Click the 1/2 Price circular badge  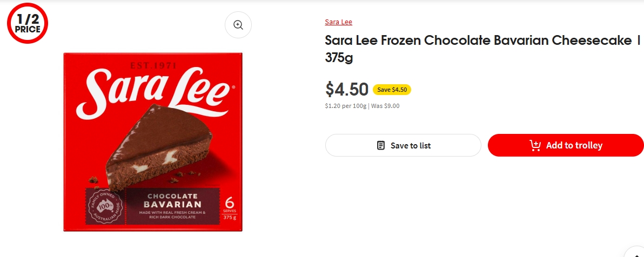pyautogui.click(x=28, y=24)
